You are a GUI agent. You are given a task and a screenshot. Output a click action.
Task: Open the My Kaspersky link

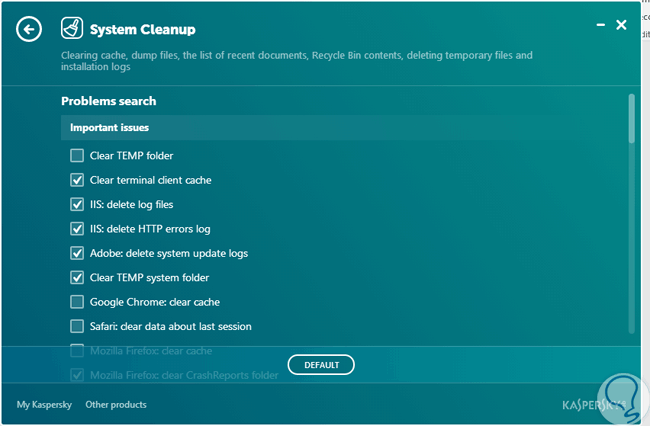pyautogui.click(x=44, y=405)
